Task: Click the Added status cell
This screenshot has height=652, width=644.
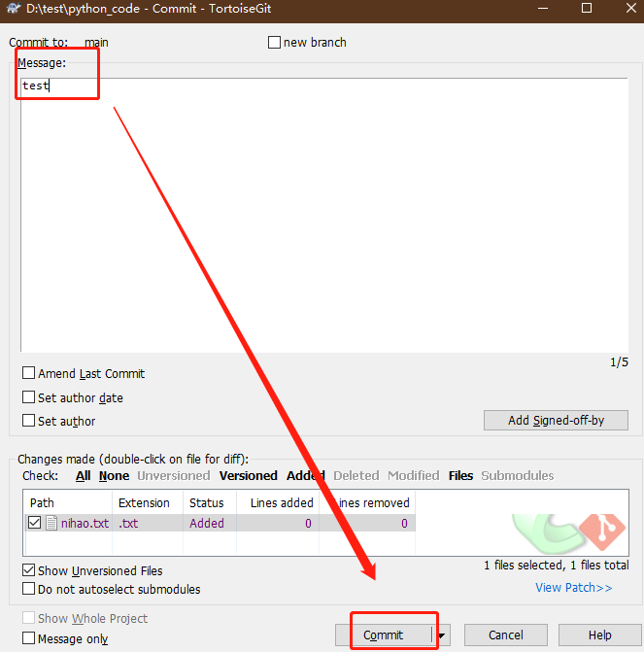Action: pos(207,523)
